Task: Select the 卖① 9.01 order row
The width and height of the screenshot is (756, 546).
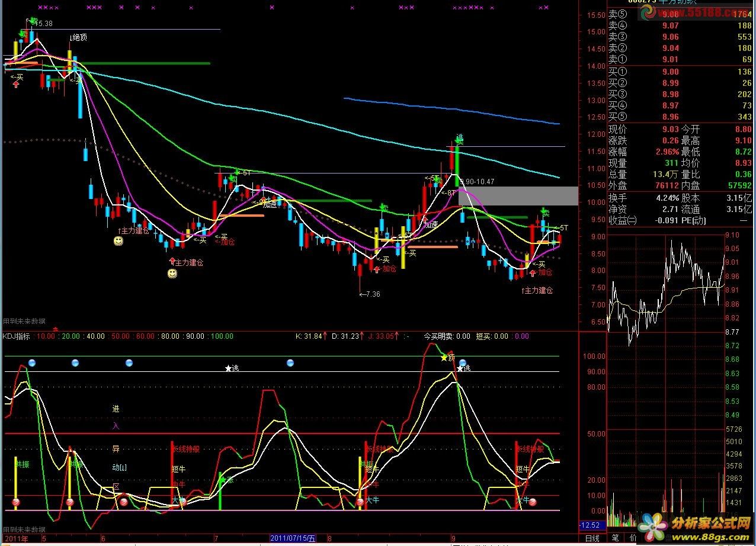Action: [x=680, y=59]
